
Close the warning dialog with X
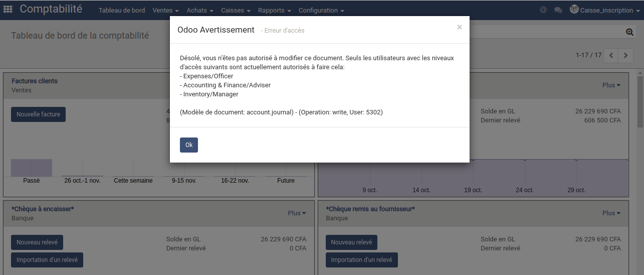(459, 28)
